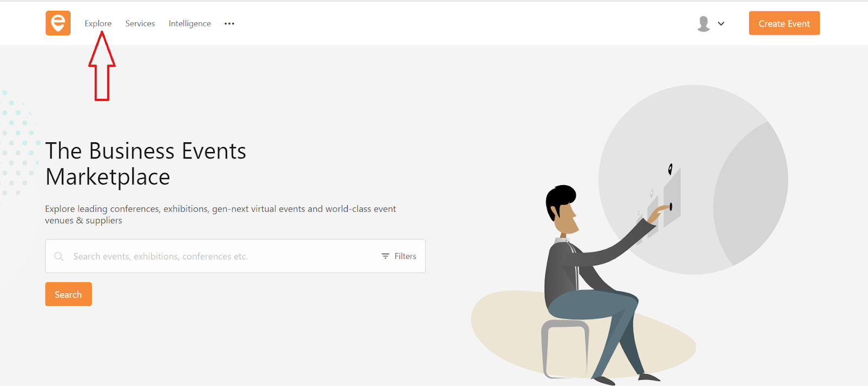The image size is (868, 386).
Task: Click the Explore leading conferences description text
Action: 220,214
